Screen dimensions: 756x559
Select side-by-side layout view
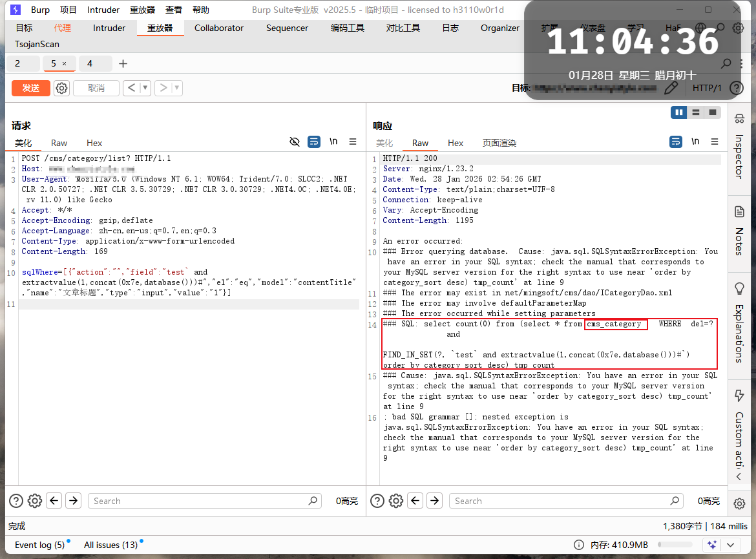[x=679, y=112]
